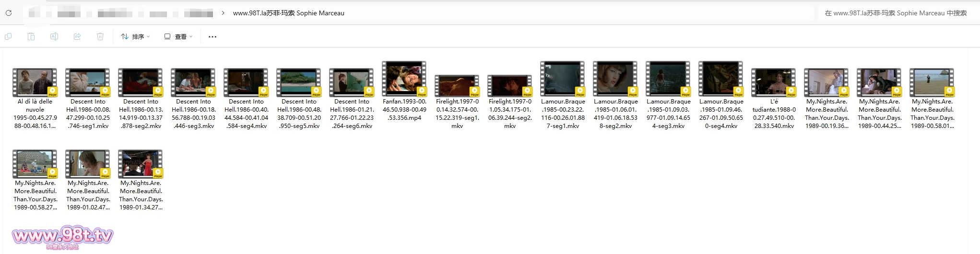Click the rename icon in toolbar
The image size is (980, 254).
pos(54,36)
